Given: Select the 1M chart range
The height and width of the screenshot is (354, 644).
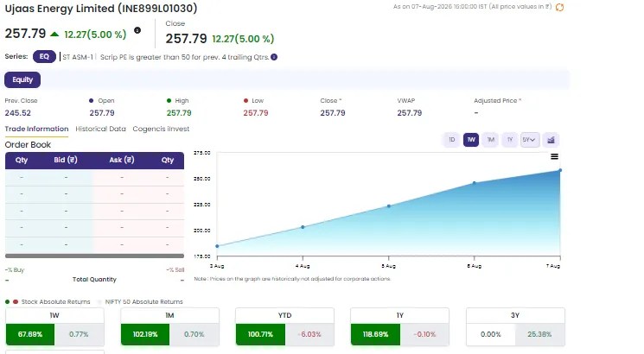Looking at the screenshot, I should (490, 140).
